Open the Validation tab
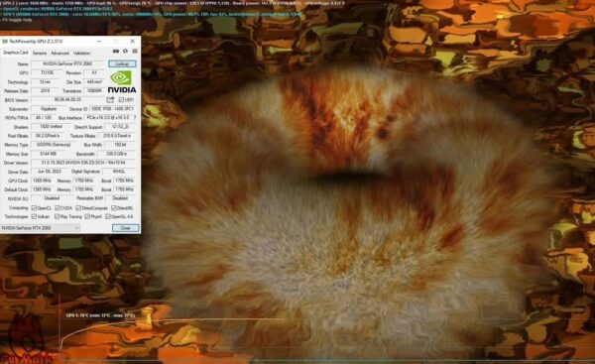This screenshot has height=364, width=595. pyautogui.click(x=81, y=54)
